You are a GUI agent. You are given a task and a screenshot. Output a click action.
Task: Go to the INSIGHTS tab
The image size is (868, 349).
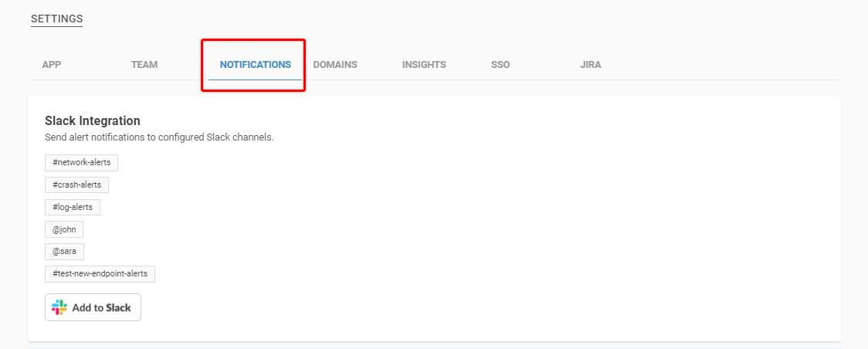point(424,65)
